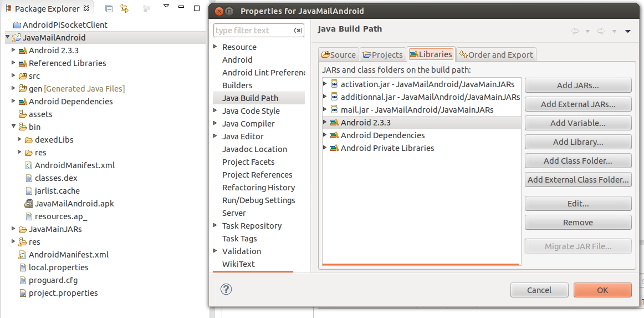Open the Order and Export tab

click(x=496, y=54)
